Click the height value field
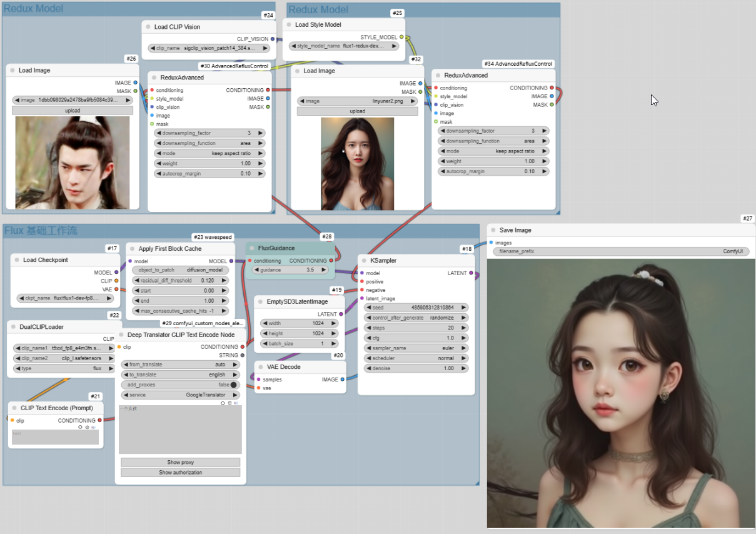Screen dimensions: 756x534 (299, 333)
